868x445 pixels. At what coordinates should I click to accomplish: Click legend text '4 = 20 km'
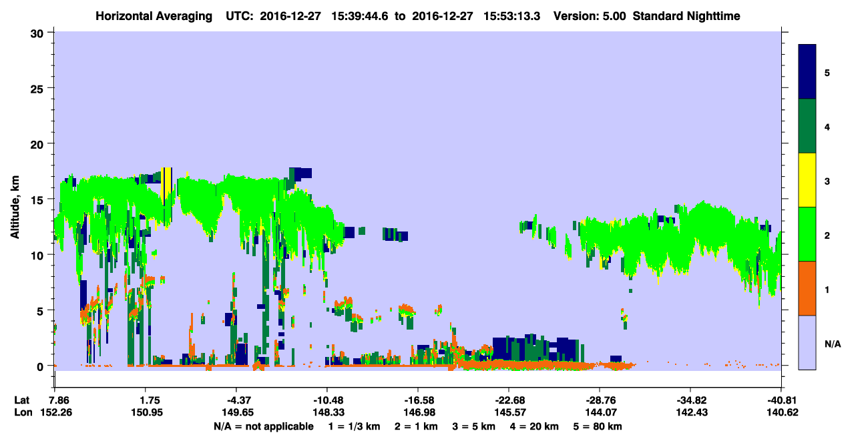(x=535, y=426)
